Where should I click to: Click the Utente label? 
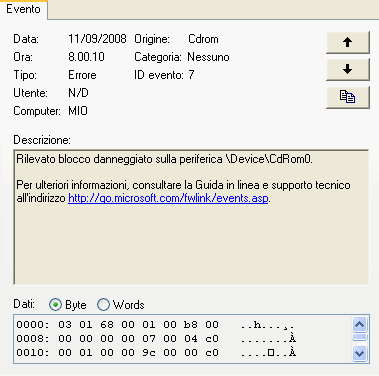[x=30, y=93]
